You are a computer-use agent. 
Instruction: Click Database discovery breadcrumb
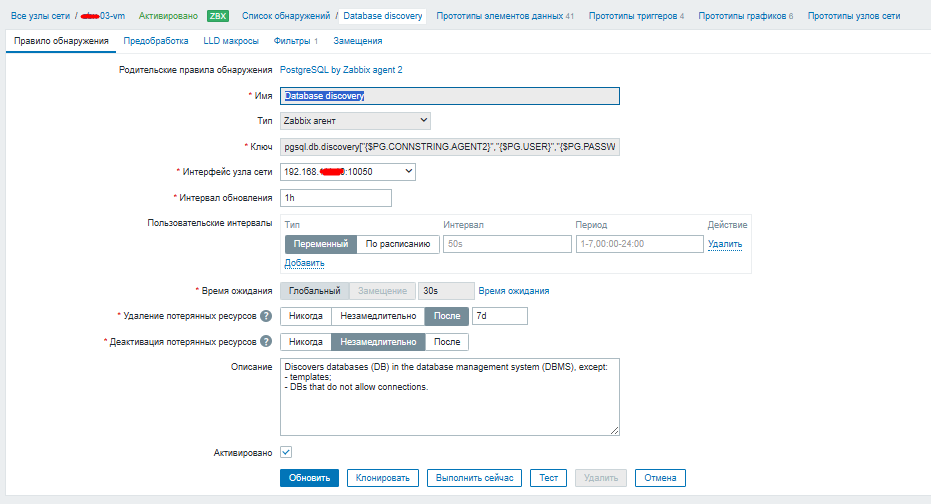(383, 16)
